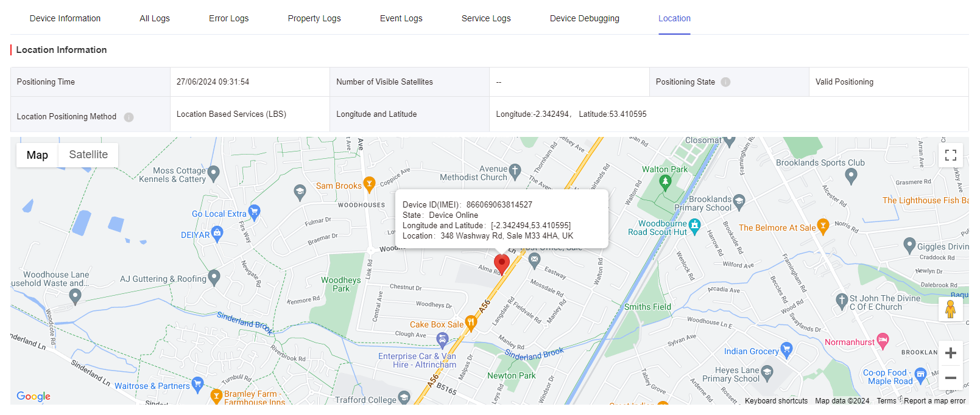
Task: Go to the Property Logs tab
Action: pyautogui.click(x=314, y=18)
